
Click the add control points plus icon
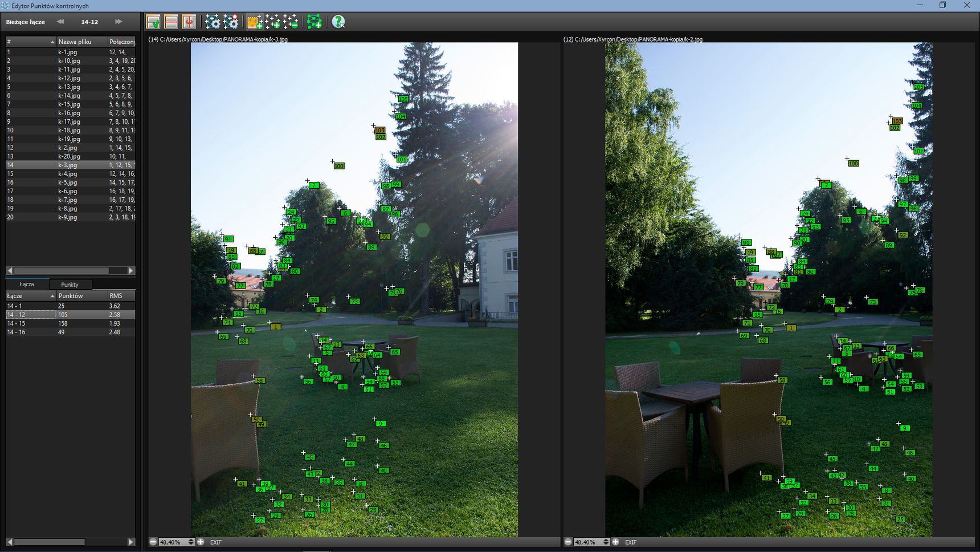(272, 22)
